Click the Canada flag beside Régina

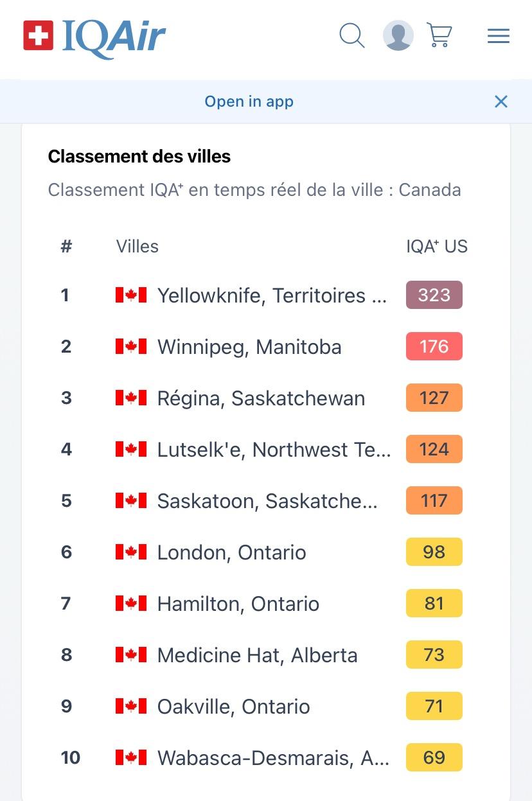(x=131, y=398)
